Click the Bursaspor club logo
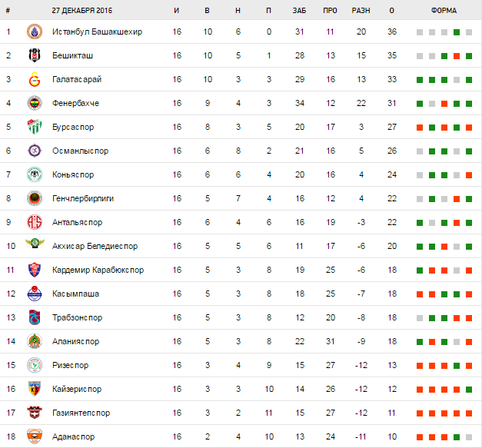Screen dimensions: 482x448 [x=34, y=128]
